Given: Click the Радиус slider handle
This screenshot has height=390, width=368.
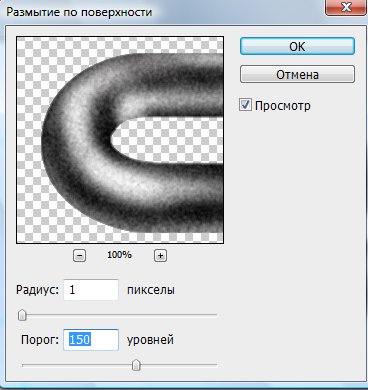Looking at the screenshot, I should pos(22,315).
